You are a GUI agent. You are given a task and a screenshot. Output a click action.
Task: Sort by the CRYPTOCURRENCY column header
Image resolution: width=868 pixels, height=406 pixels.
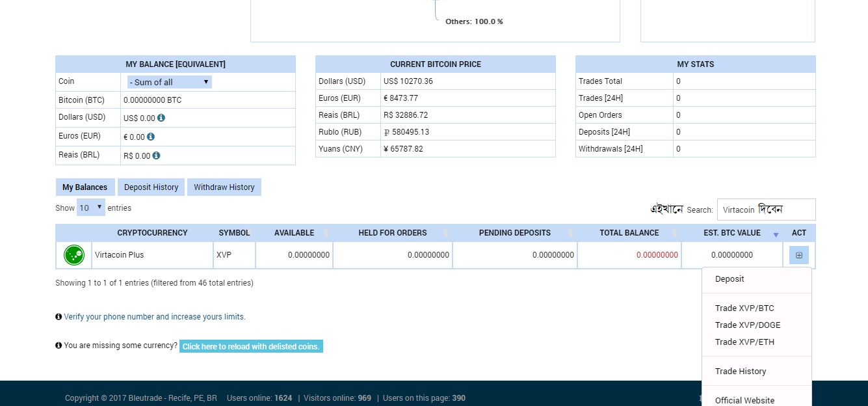coord(152,233)
